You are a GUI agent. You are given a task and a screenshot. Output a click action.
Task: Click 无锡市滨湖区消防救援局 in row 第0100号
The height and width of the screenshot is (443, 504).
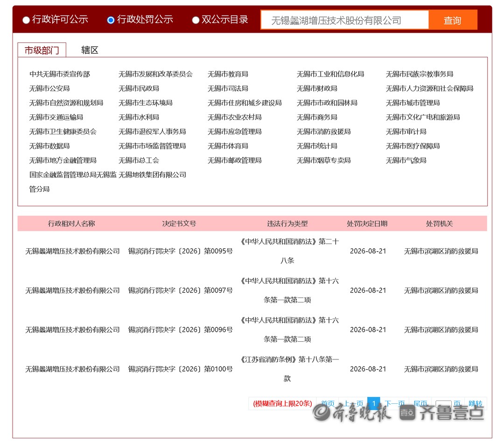441,369
